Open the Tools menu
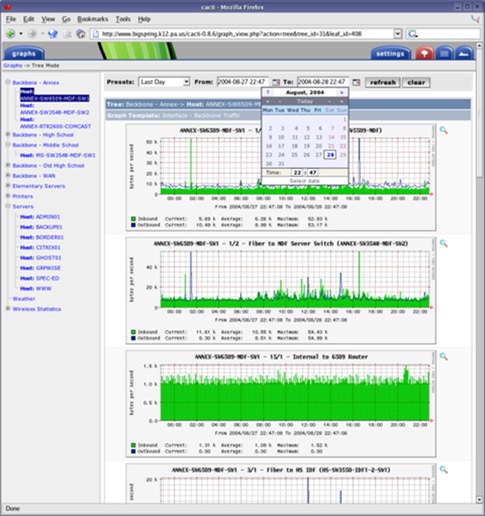 123,19
